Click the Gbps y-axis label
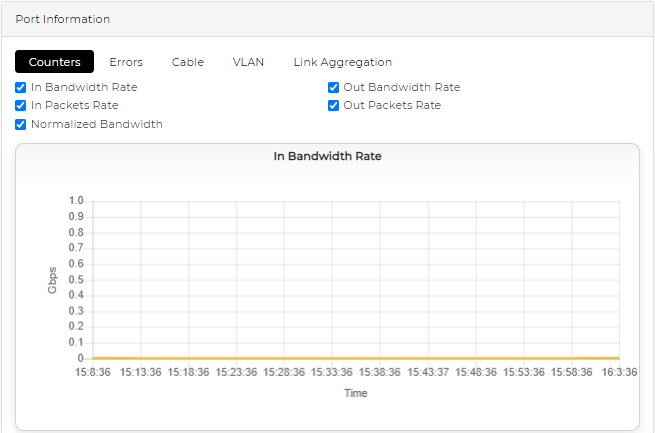Viewport: 655px width, 433px height. pyautogui.click(x=53, y=280)
